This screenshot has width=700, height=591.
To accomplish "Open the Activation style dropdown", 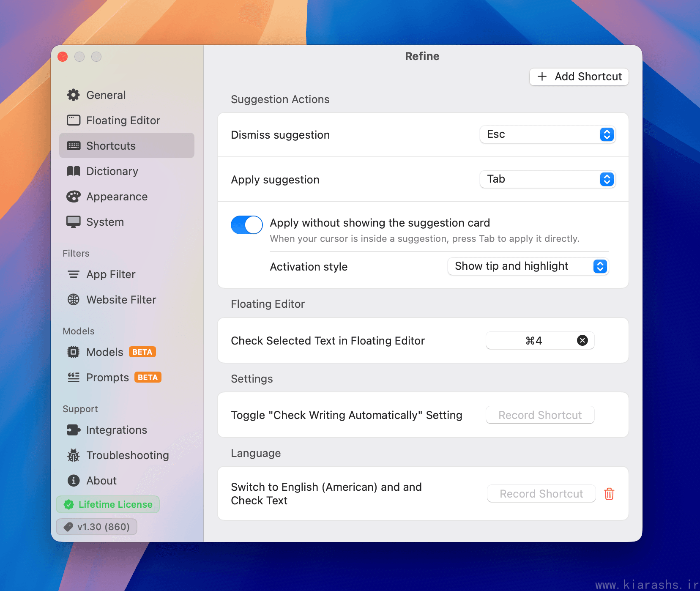I will (528, 266).
